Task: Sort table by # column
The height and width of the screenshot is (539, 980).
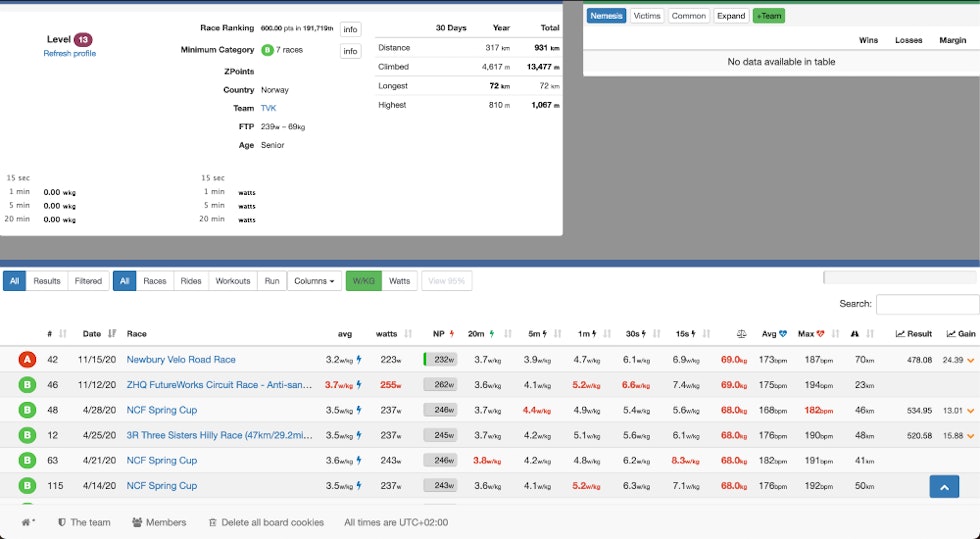Action: tap(57, 334)
